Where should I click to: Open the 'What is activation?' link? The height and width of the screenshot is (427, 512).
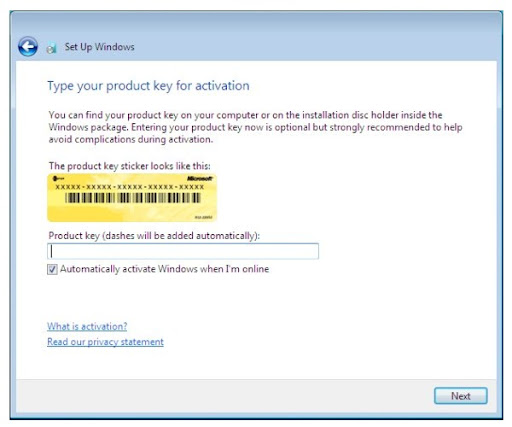coord(87,326)
